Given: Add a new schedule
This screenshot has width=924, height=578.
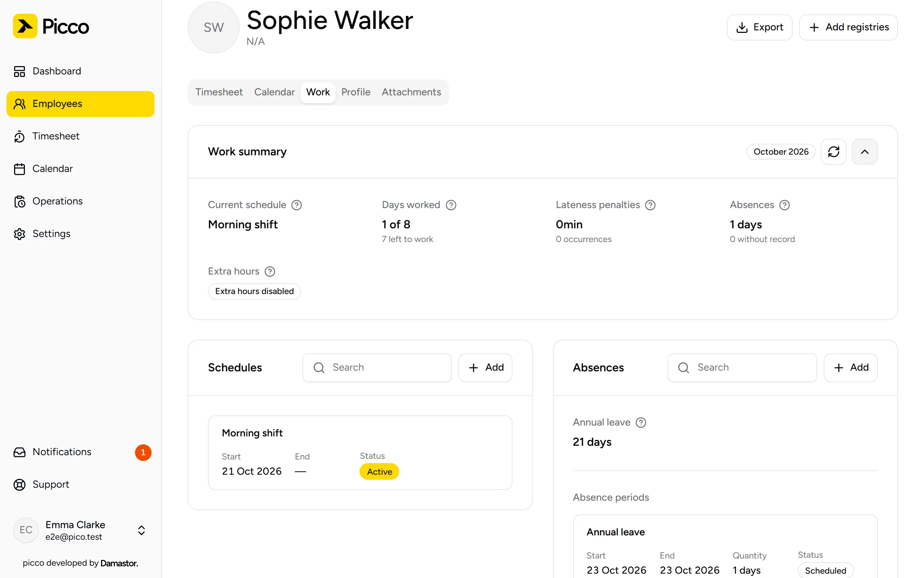Looking at the screenshot, I should [x=485, y=367].
